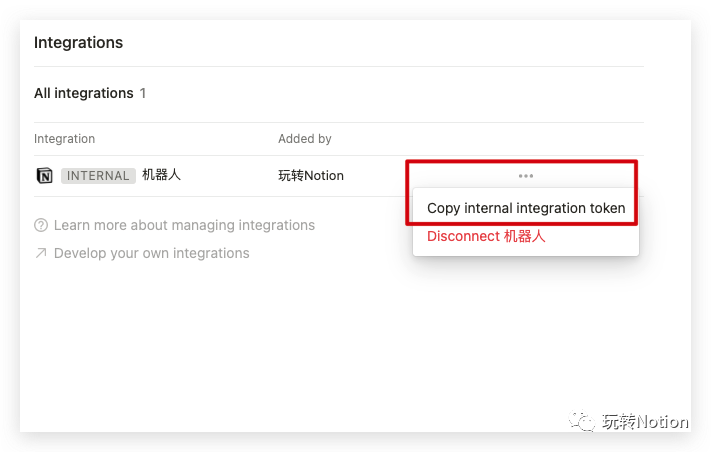Click the integrations count number 1

pos(143,93)
